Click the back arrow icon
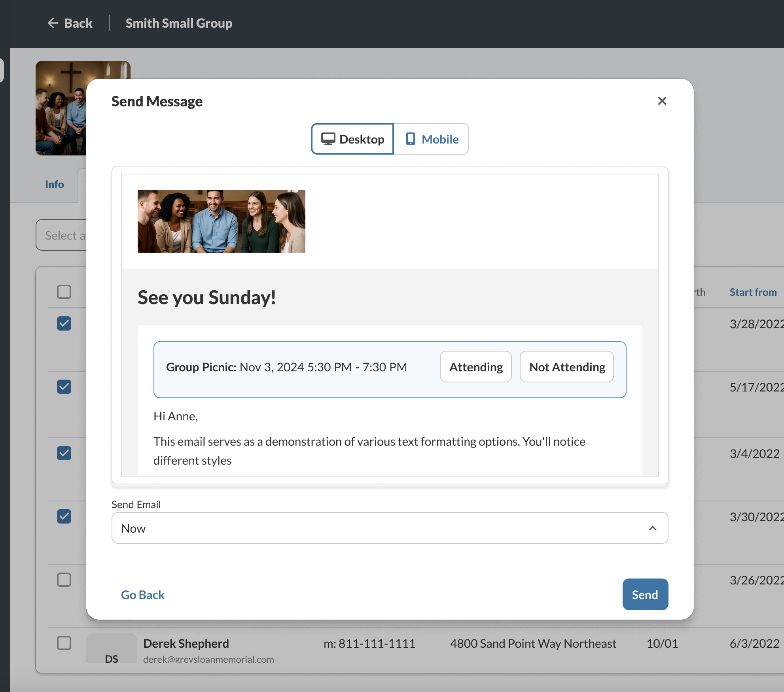This screenshot has height=692, width=784. click(53, 23)
